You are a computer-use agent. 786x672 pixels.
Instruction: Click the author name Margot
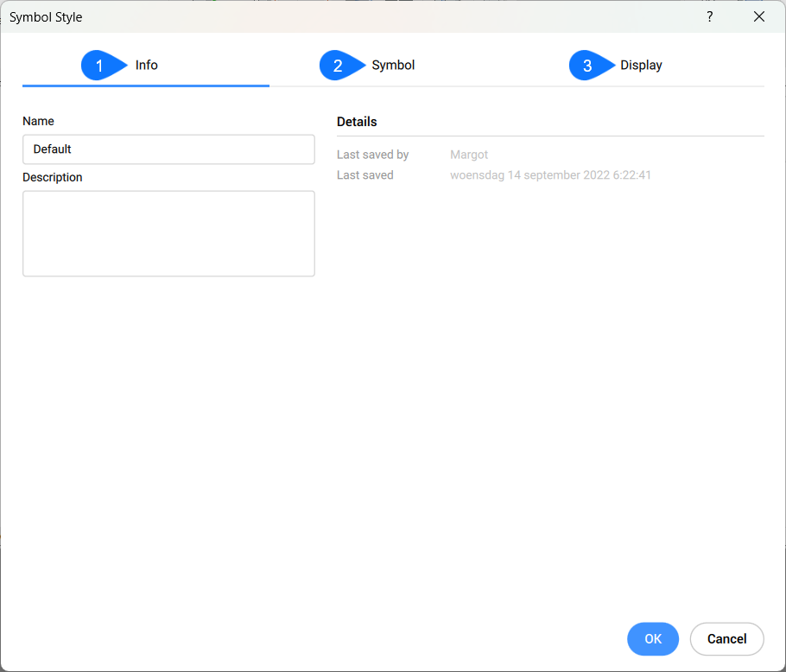click(x=469, y=155)
